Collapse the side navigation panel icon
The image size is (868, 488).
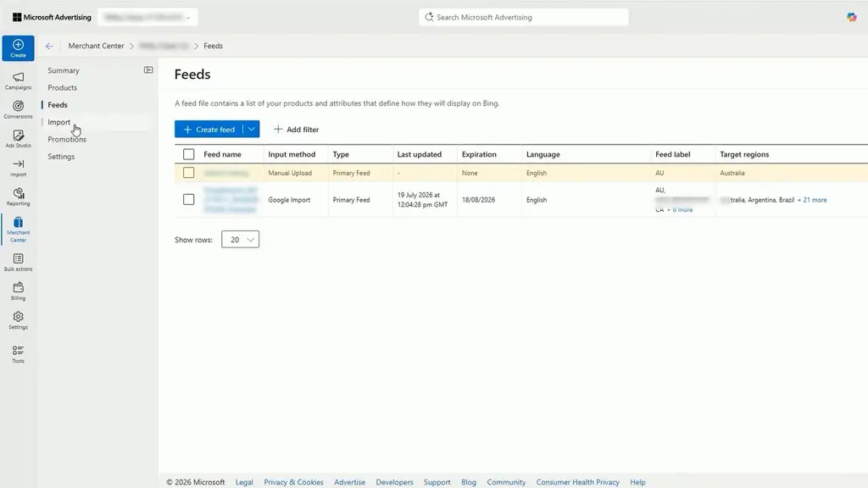point(148,69)
